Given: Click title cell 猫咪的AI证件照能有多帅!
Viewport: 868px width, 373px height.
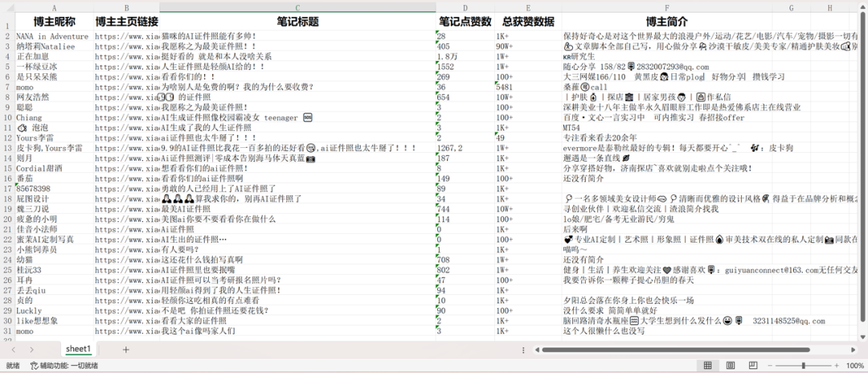Looking at the screenshot, I should pyautogui.click(x=298, y=36).
